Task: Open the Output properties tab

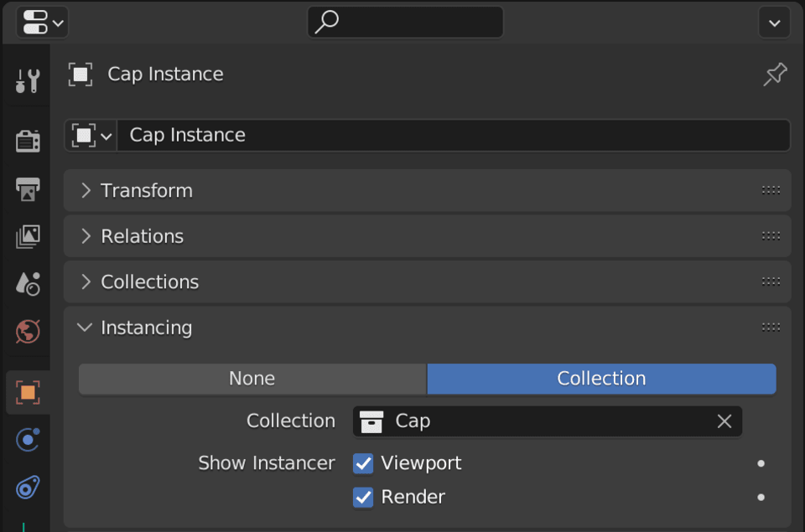Action: pos(26,190)
